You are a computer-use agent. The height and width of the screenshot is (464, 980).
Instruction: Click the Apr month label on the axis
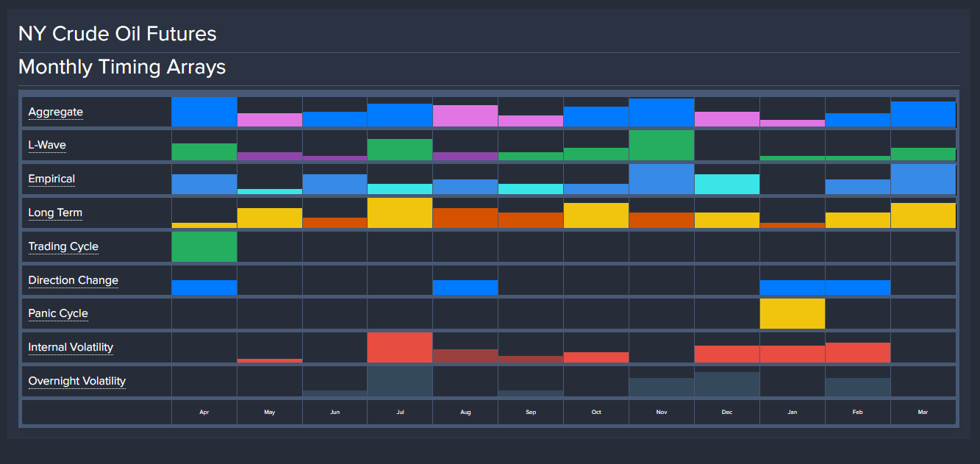[x=204, y=413]
